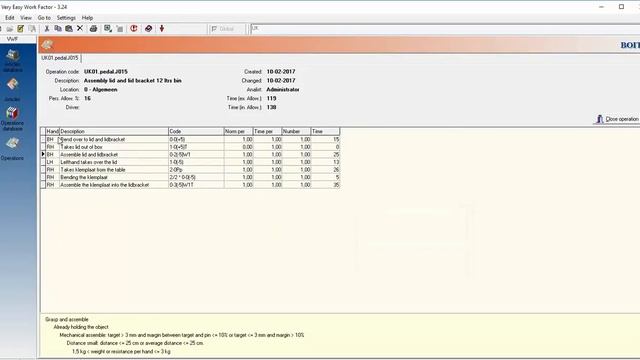Open the Edit menu

click(x=9, y=18)
